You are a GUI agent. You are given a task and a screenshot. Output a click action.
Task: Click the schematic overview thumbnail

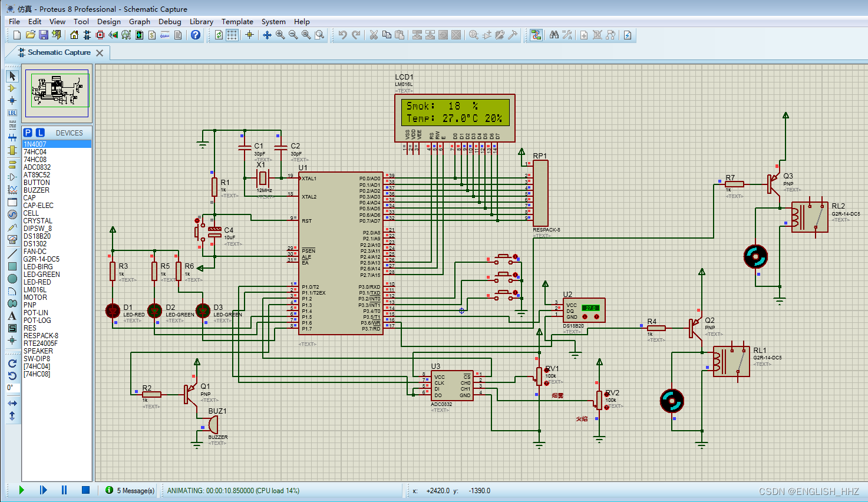[x=57, y=93]
